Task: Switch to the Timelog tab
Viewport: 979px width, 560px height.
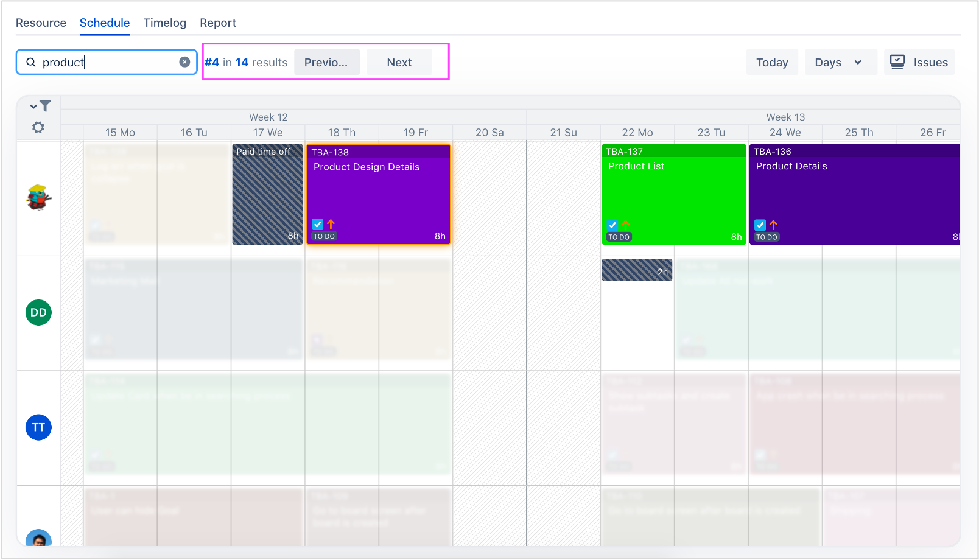Action: 164,23
